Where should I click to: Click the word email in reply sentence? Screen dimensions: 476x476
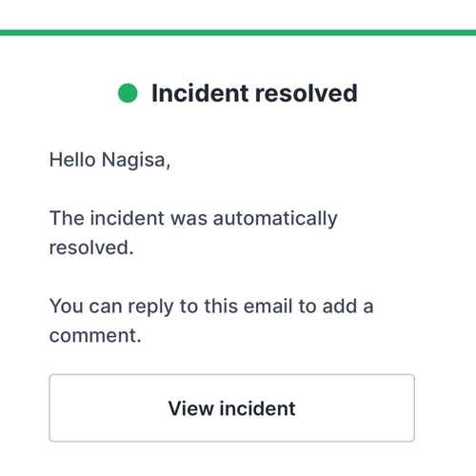coord(268,307)
